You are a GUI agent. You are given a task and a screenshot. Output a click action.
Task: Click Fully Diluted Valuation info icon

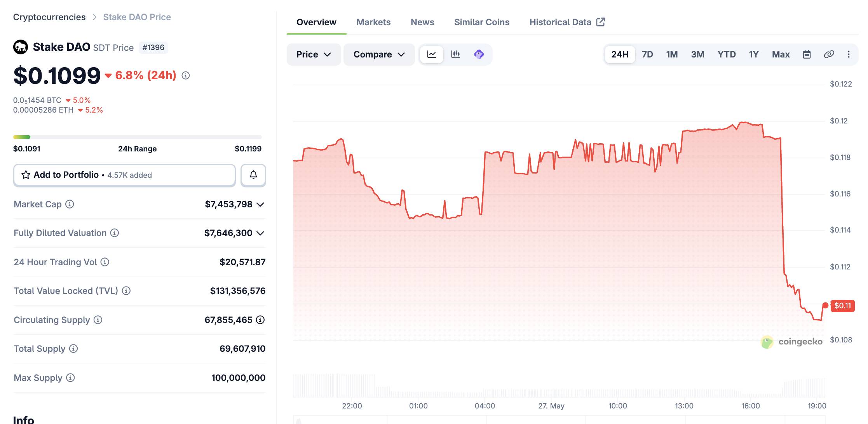coord(114,233)
